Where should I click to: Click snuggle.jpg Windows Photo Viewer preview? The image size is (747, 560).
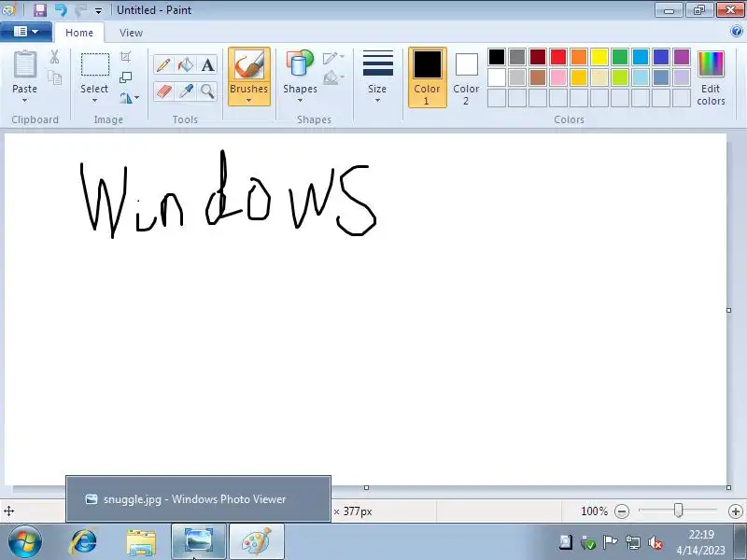click(x=198, y=498)
